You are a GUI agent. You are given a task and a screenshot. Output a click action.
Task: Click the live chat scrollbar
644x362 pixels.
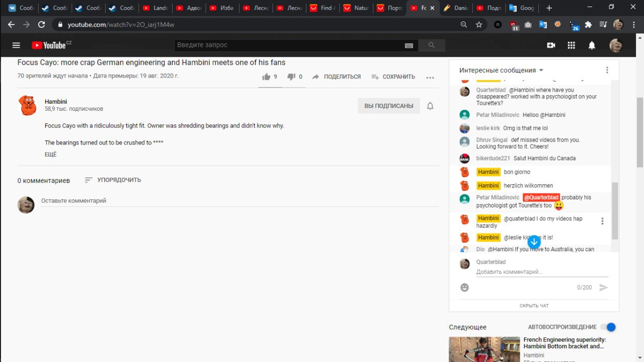point(615,211)
